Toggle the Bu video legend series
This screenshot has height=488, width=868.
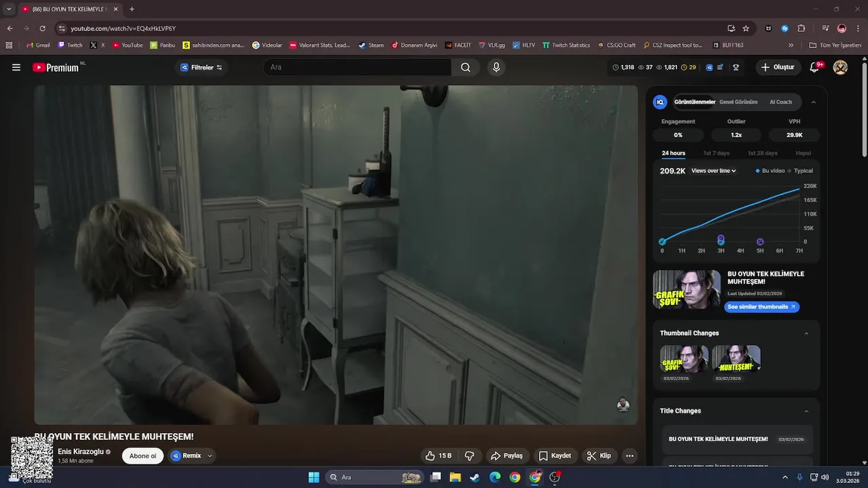tap(770, 171)
